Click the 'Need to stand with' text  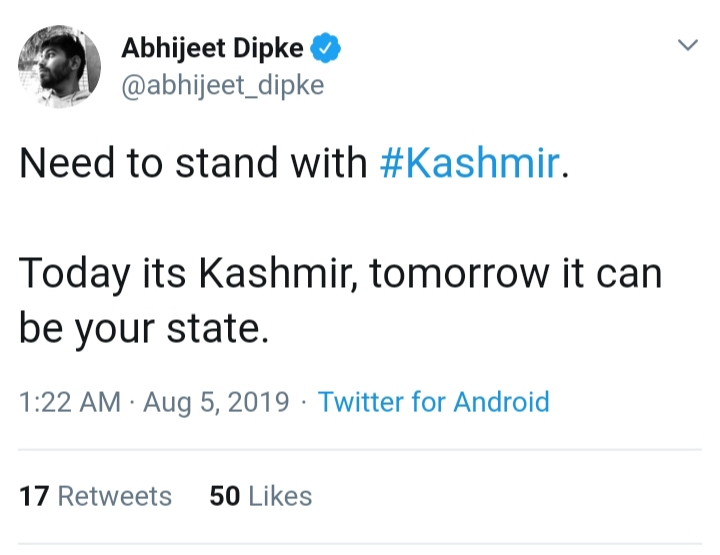(193, 163)
